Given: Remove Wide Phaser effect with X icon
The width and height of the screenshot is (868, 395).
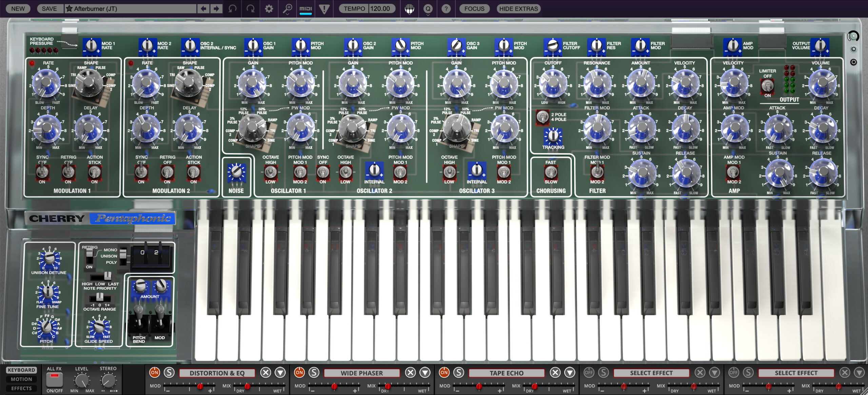Looking at the screenshot, I should coord(410,373).
